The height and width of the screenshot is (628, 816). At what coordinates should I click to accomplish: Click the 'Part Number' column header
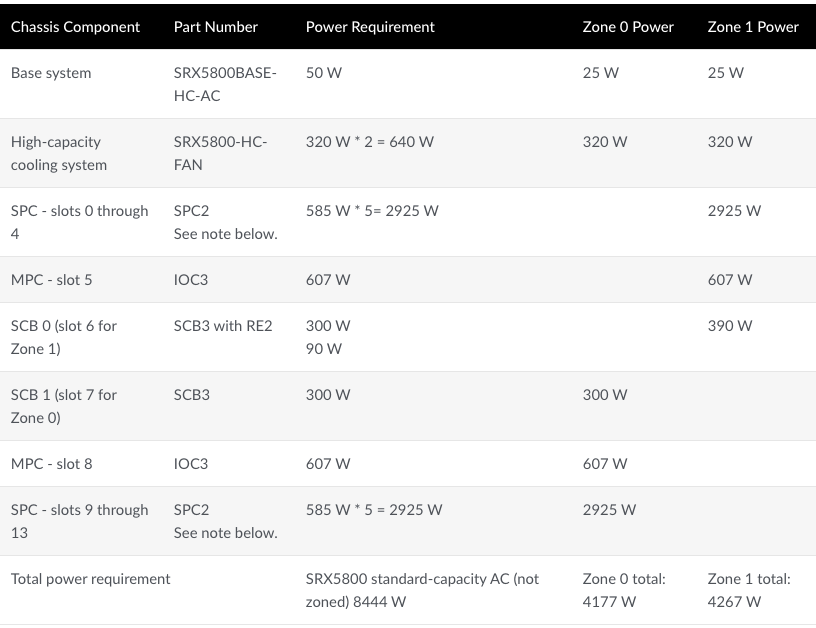[x=215, y=27]
